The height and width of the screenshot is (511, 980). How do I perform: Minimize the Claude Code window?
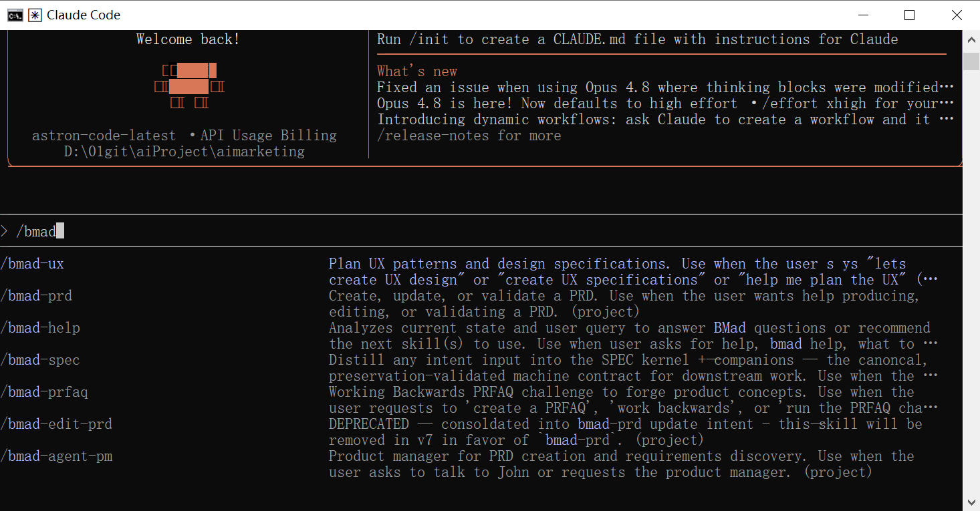click(x=862, y=15)
